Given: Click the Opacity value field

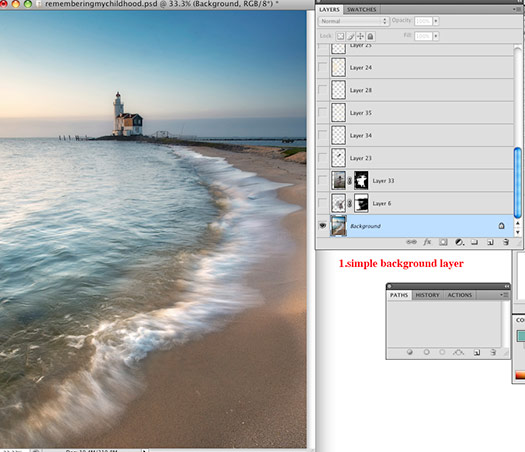Looking at the screenshot, I should (423, 21).
